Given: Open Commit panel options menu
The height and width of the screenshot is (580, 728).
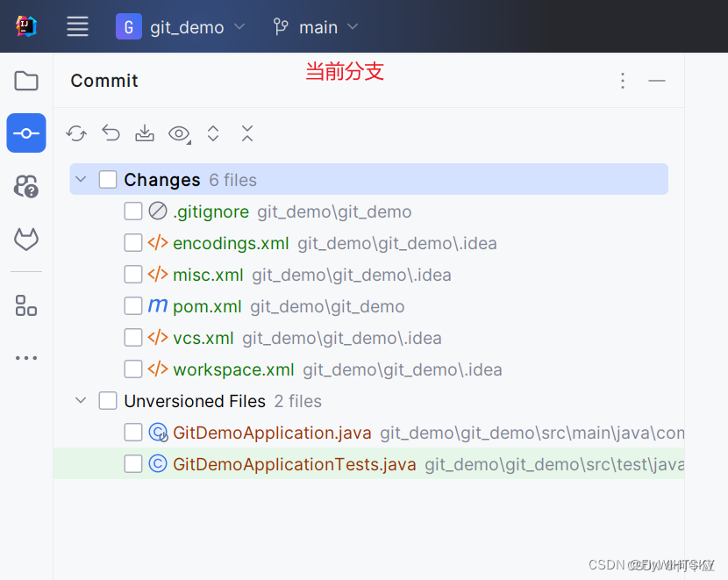Looking at the screenshot, I should click(623, 81).
